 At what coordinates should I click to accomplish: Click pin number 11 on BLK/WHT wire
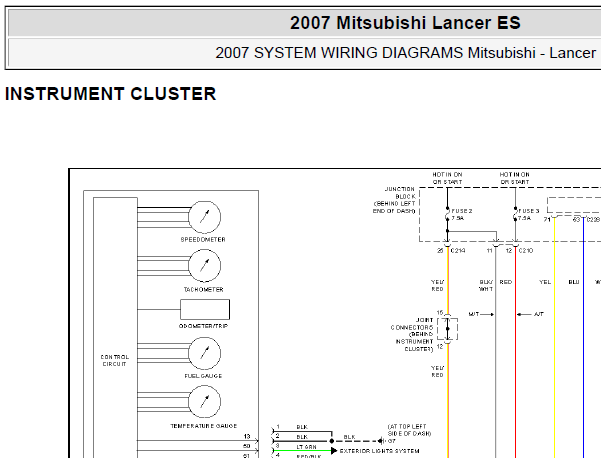[x=489, y=251]
